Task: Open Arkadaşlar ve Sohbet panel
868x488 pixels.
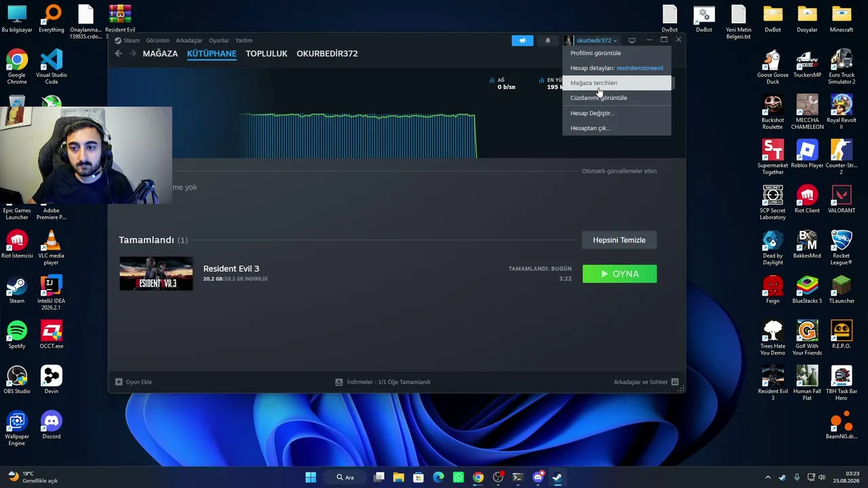Action: (x=646, y=382)
